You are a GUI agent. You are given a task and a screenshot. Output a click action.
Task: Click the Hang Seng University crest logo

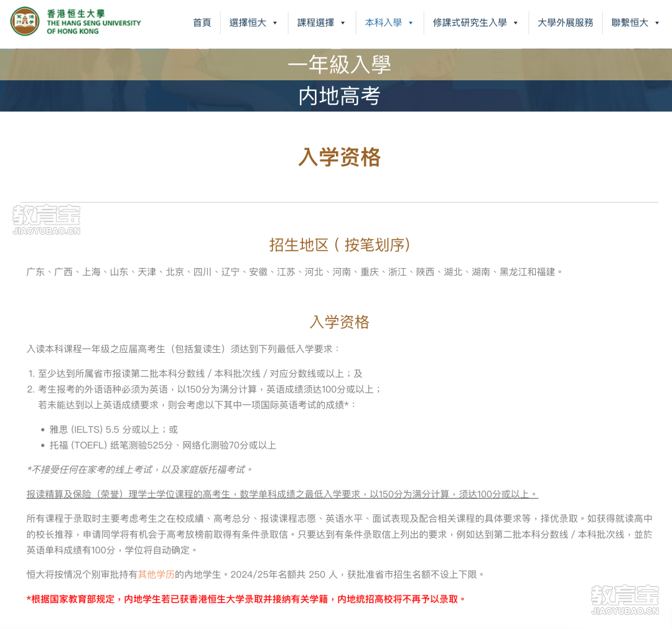tap(25, 21)
